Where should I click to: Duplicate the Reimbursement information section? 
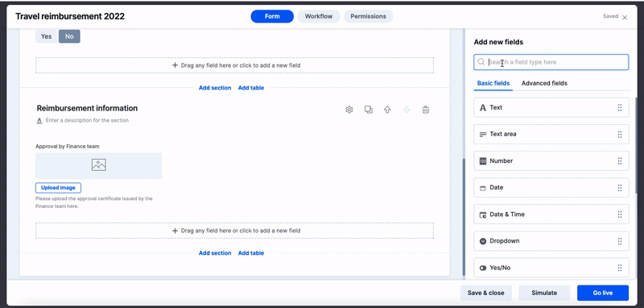point(369,110)
